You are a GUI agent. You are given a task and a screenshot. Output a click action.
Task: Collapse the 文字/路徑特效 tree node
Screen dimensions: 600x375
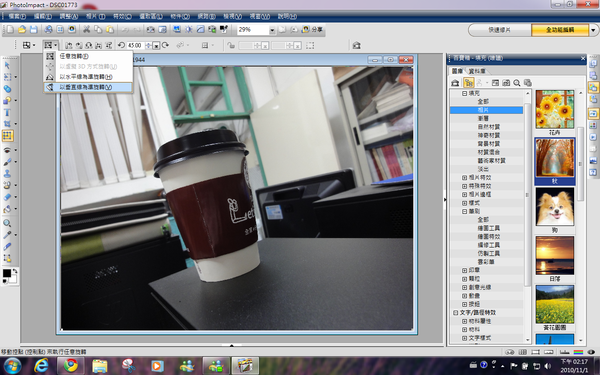pyautogui.click(x=455, y=313)
